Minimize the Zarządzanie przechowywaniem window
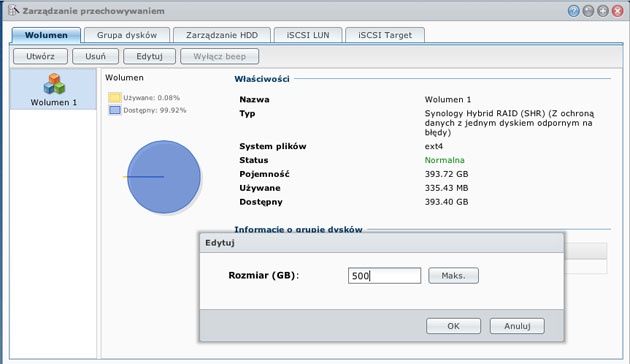This screenshot has height=364, width=630. tap(588, 11)
